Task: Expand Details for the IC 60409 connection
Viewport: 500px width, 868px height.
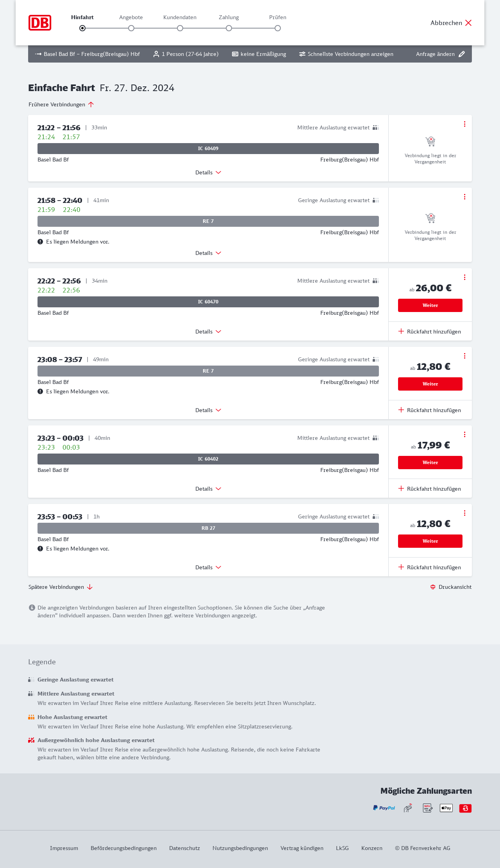Action: click(208, 172)
